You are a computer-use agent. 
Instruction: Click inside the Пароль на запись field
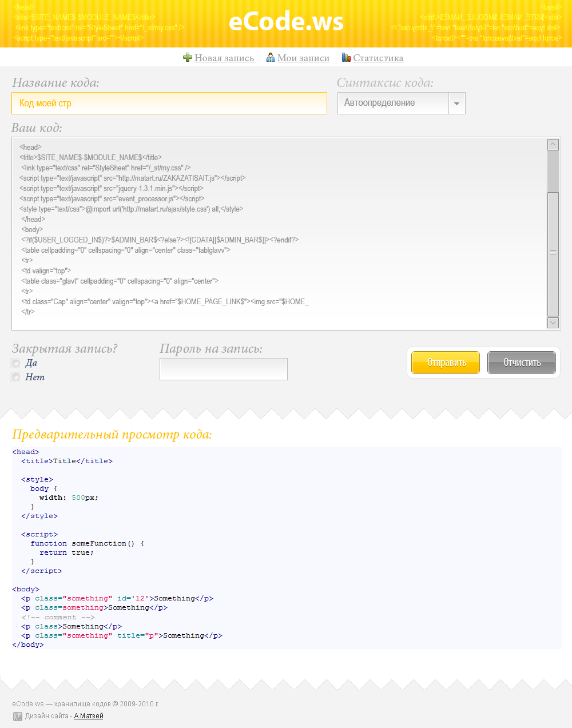click(223, 369)
